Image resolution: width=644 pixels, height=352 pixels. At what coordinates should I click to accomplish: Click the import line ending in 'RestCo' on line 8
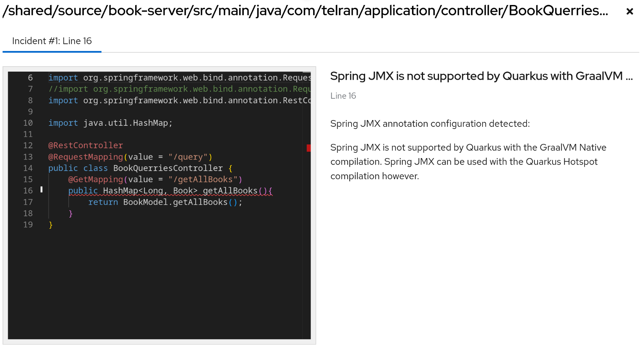179,100
